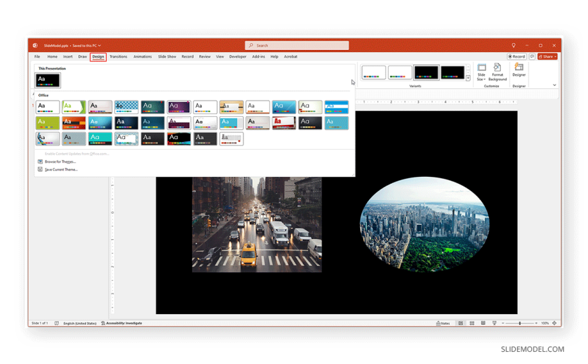
Task: Click the 100% zoom level
Action: [x=545, y=323]
